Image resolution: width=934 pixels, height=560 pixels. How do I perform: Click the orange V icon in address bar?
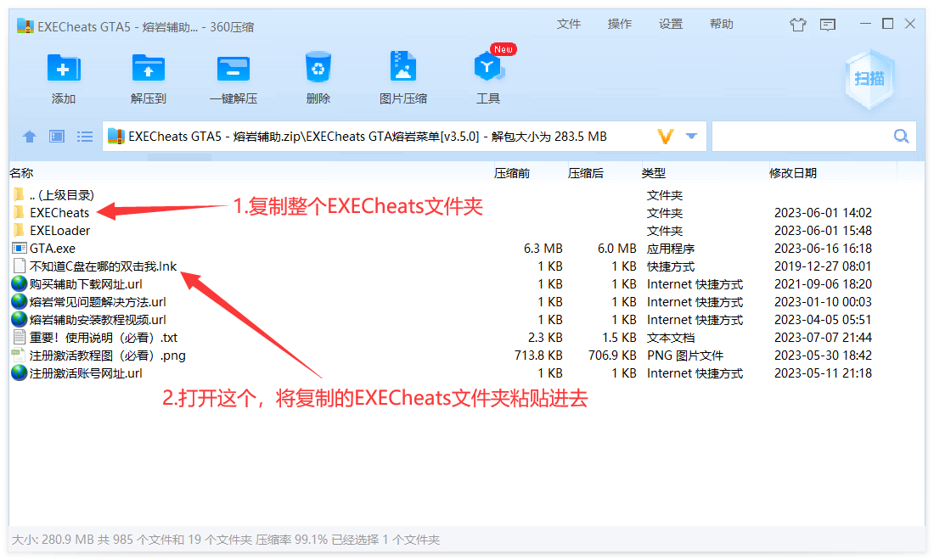pos(666,137)
